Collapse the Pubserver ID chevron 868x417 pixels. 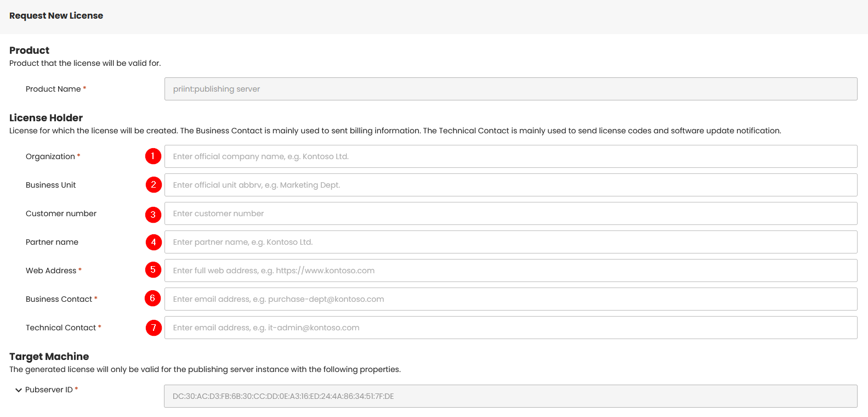coord(19,390)
